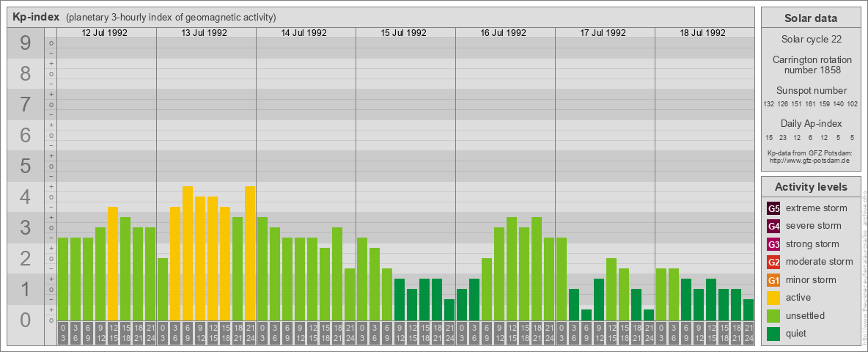Click the 21–24 yellow bar on 13 Jul
Viewport: 868px width, 352px height.
pos(250,254)
